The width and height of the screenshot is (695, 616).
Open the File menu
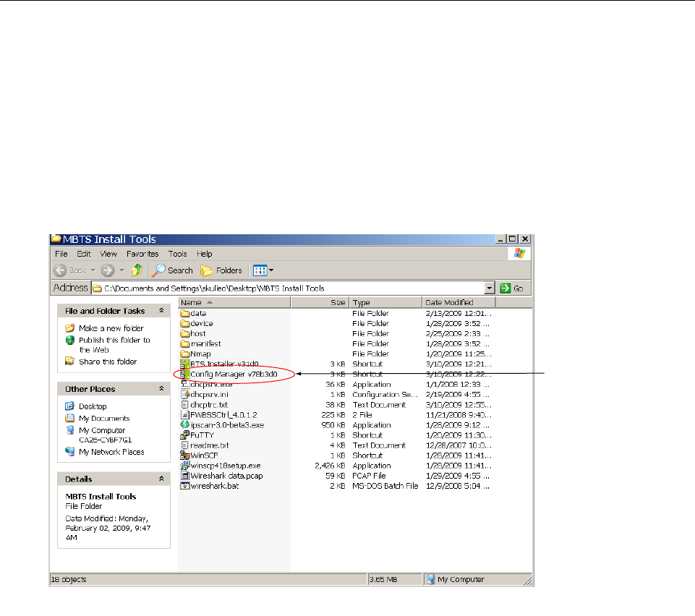[61, 254]
